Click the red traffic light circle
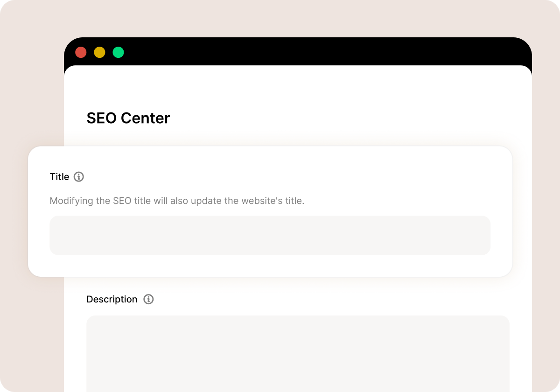Screen dimensions: 560x392 (81, 52)
